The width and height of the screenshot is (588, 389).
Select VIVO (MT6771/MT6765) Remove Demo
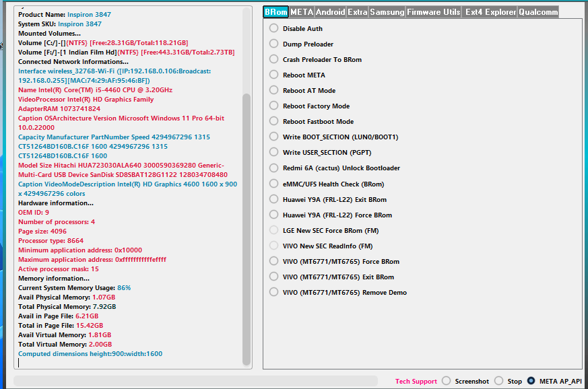274,292
